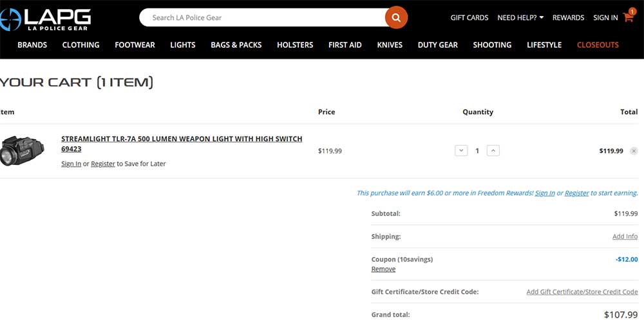Open the Lifestyle menu

pos(544,45)
